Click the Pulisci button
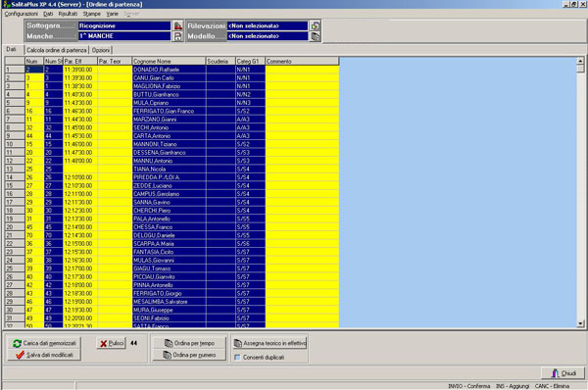Screen dimensions: 588x390 click(x=111, y=343)
